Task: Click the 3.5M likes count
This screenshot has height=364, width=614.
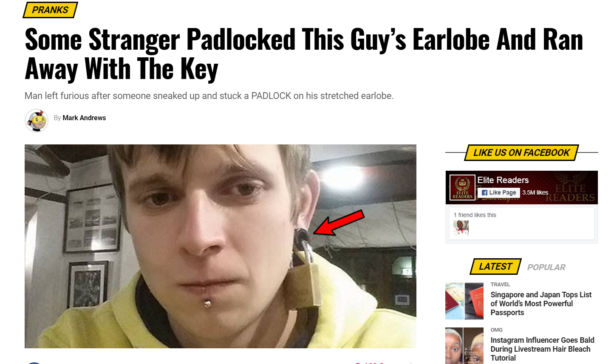Action: tap(535, 192)
